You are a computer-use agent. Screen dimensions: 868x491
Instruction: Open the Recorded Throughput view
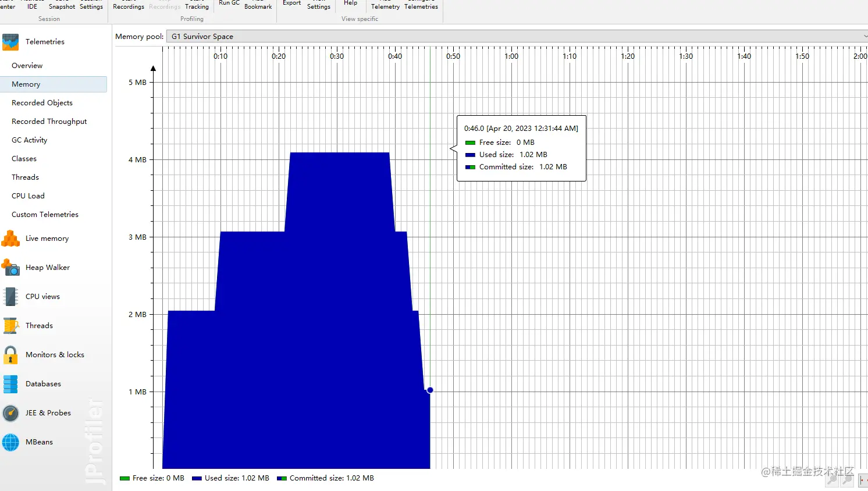(49, 122)
